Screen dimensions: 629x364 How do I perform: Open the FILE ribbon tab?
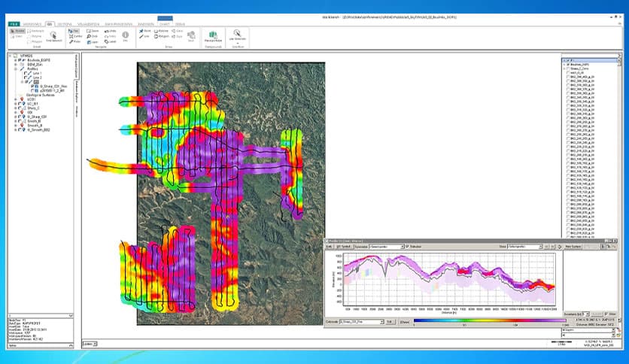point(14,23)
